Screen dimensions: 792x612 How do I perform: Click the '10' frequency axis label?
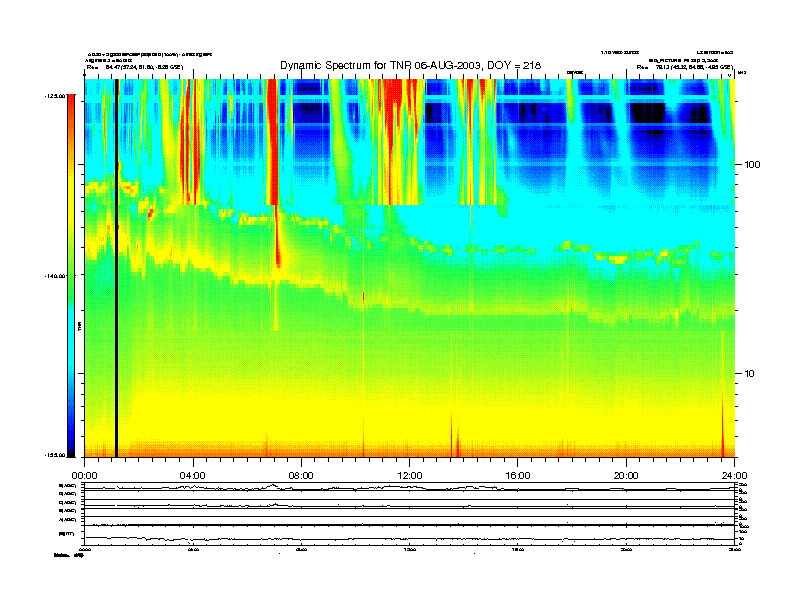(x=750, y=374)
